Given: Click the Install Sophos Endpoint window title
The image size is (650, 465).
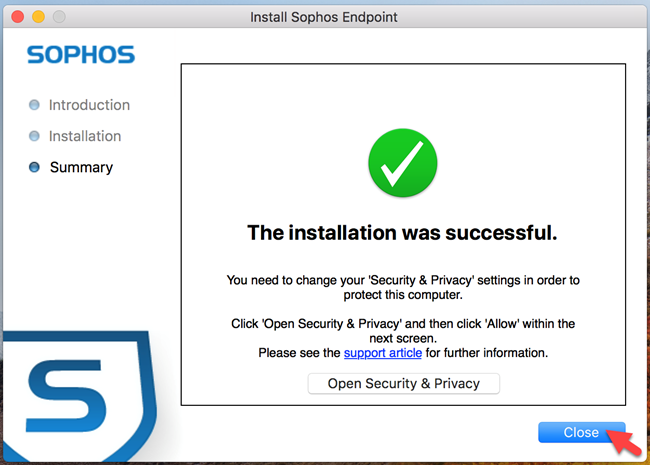Looking at the screenshot, I should point(326,18).
